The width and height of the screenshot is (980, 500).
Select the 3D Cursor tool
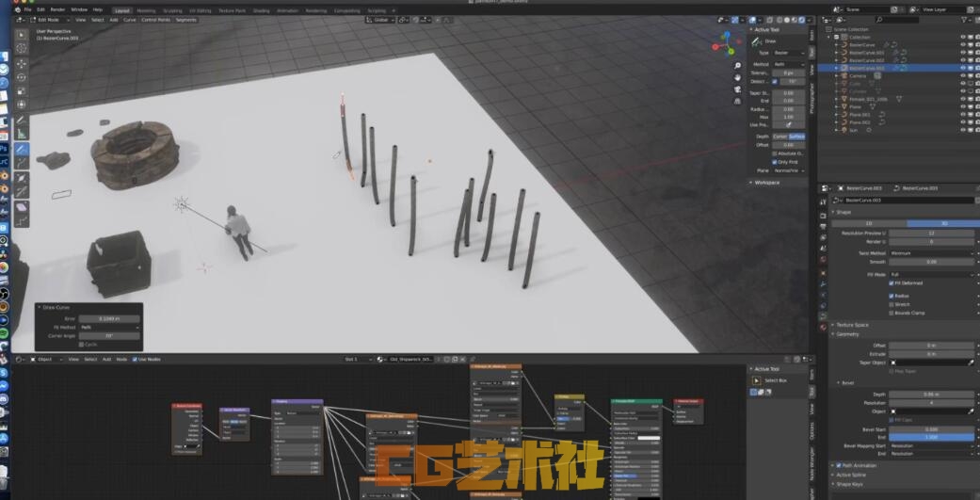coord(22,48)
